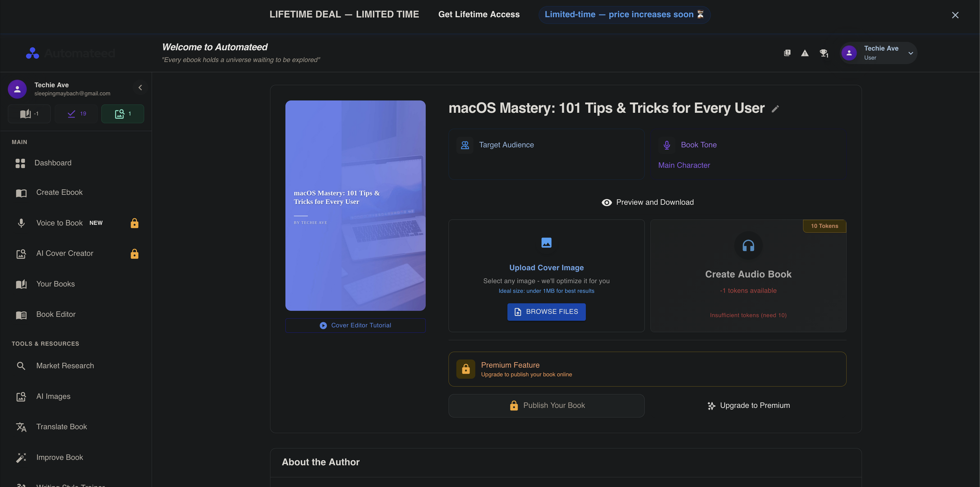980x487 pixels.
Task: Click the macOS Mastery book cover thumbnail
Action: pos(355,205)
